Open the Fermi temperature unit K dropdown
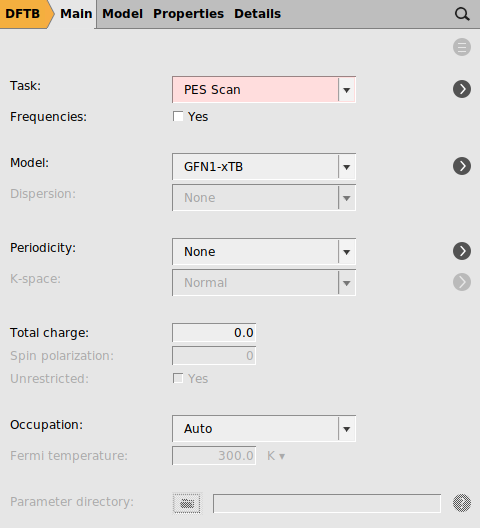This screenshot has width=480, height=528. [x=276, y=456]
